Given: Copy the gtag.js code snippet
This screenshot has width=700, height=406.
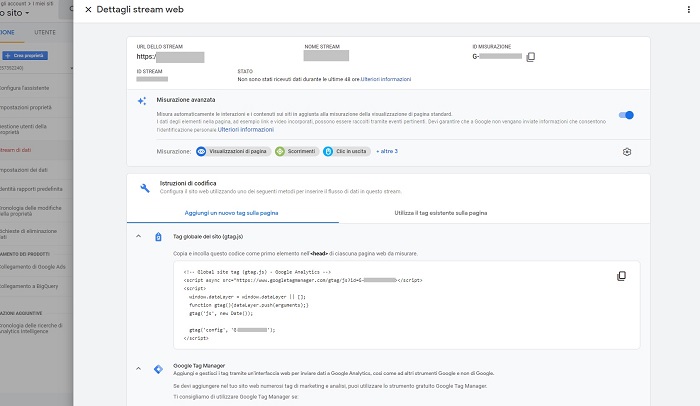Looking at the screenshot, I should (x=621, y=276).
